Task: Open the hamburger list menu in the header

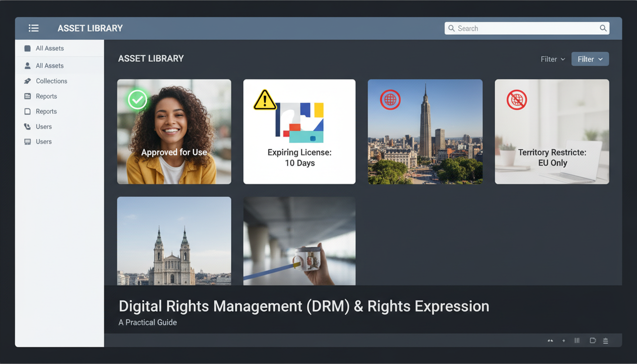Action: pos(34,28)
